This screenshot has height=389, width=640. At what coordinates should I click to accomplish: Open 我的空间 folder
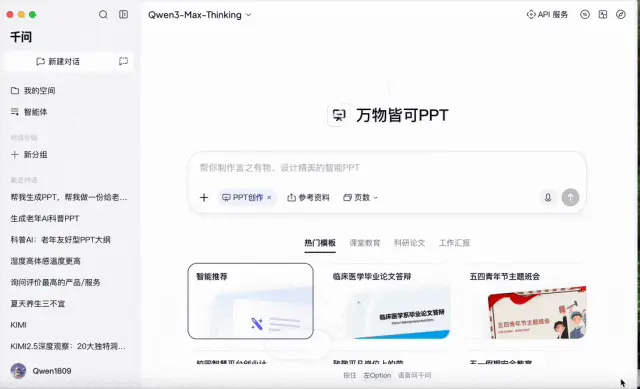point(33,91)
